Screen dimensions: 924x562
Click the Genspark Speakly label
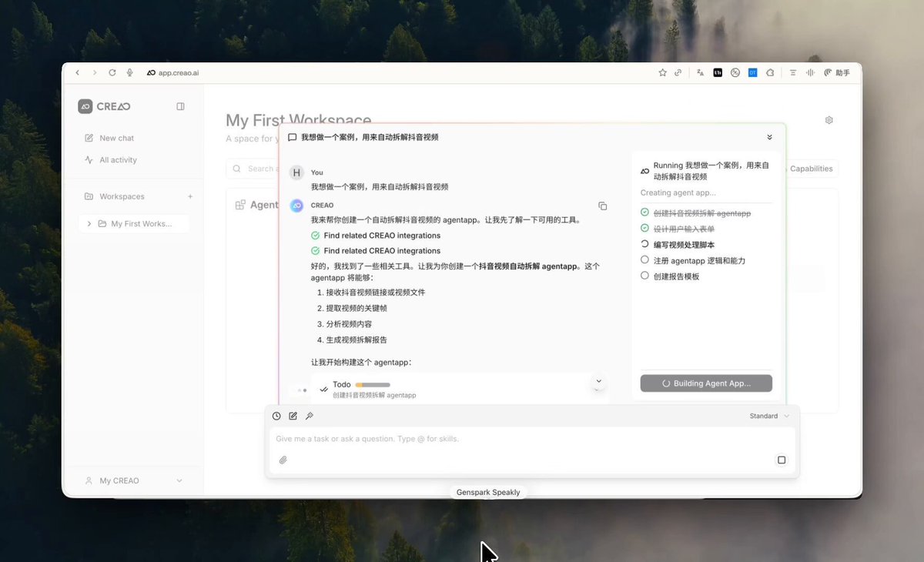pos(488,492)
